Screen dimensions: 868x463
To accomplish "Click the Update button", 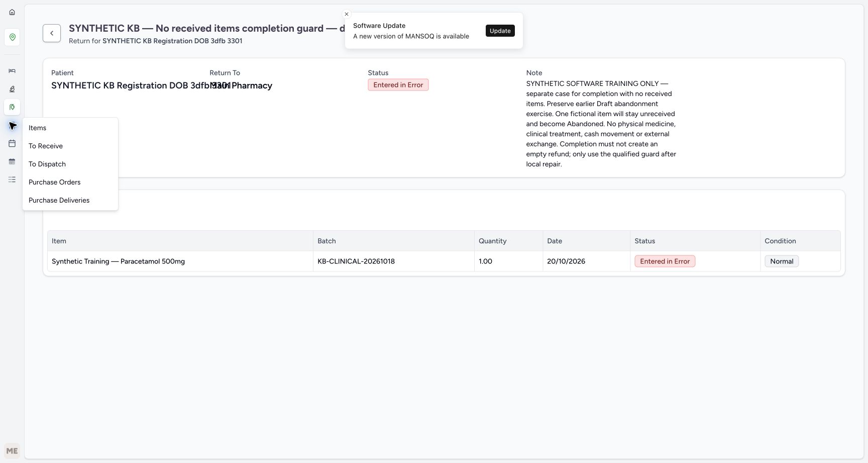I will click(500, 31).
